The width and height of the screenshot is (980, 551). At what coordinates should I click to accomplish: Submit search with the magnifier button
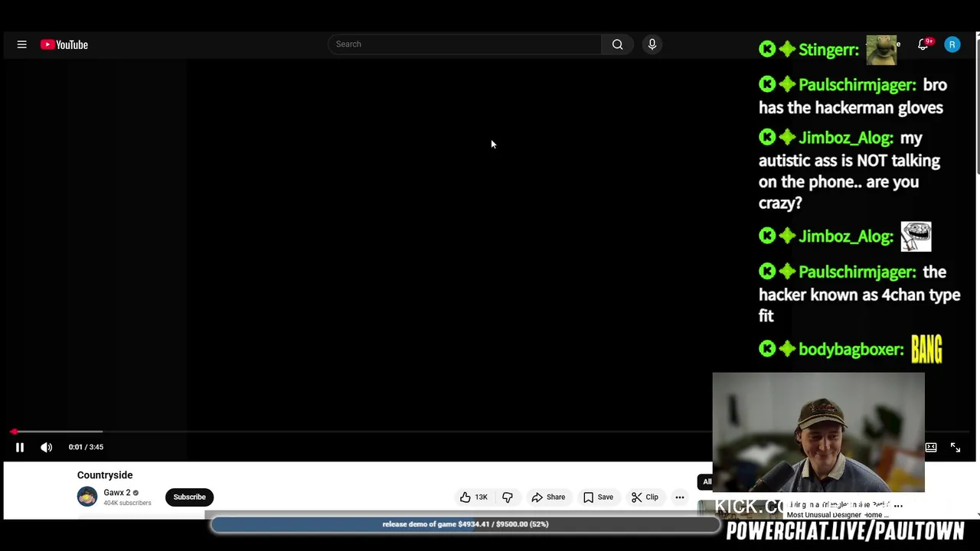click(x=617, y=44)
